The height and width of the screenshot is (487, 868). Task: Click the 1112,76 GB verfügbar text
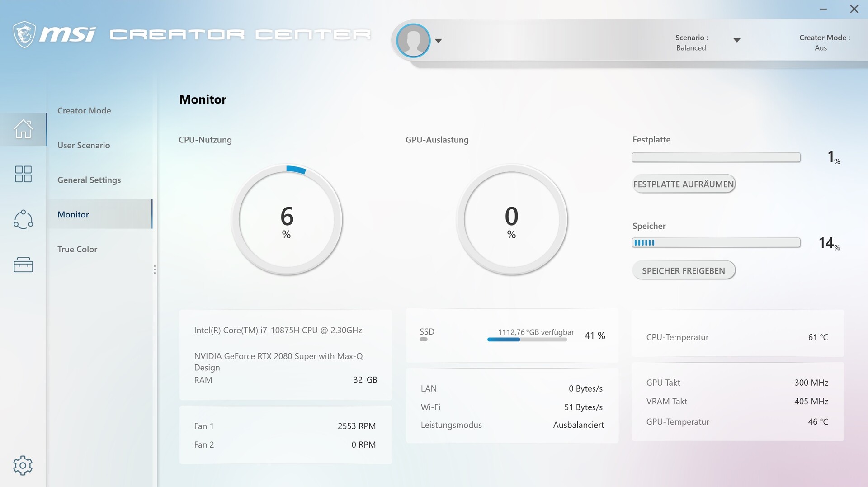coord(536,332)
